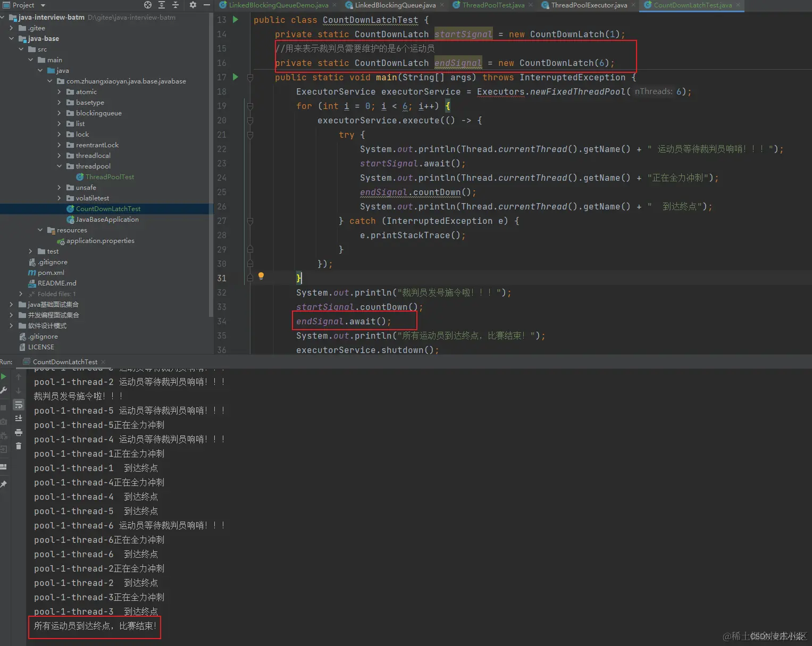Viewport: 812px width, 646px height.
Task: Close the ThreadPoolExecutor.java tab
Action: click(633, 5)
